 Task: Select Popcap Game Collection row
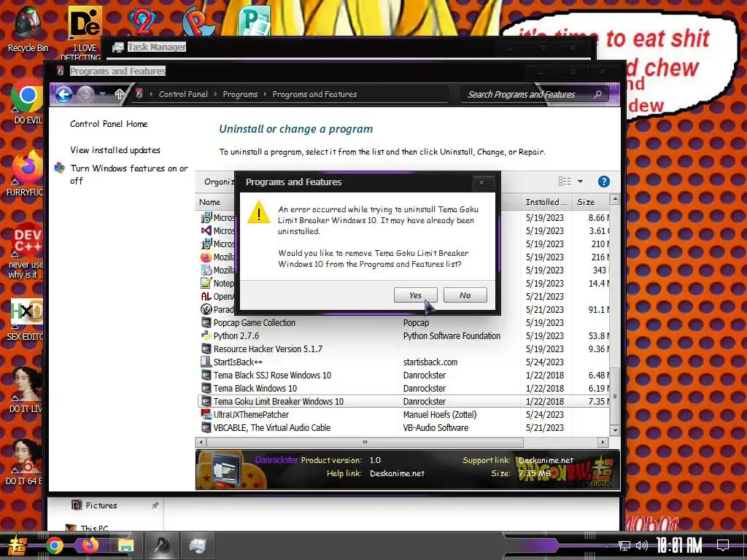point(403,322)
